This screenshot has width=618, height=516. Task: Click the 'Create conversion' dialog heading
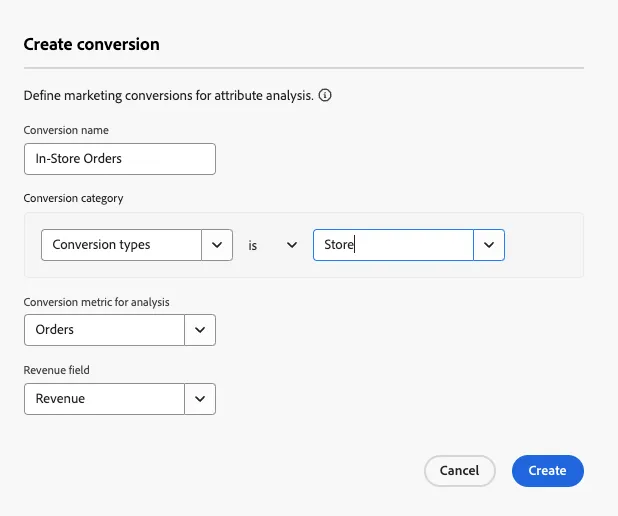tap(91, 44)
